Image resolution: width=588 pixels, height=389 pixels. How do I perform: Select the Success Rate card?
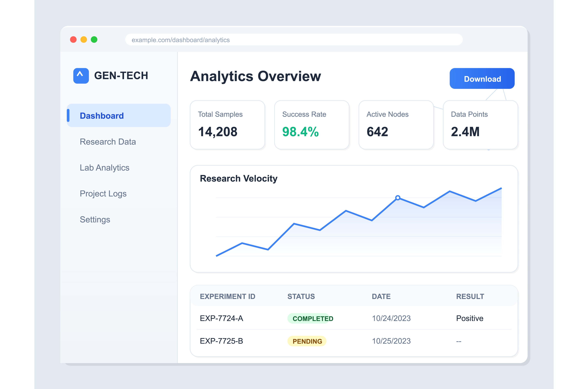(x=311, y=125)
